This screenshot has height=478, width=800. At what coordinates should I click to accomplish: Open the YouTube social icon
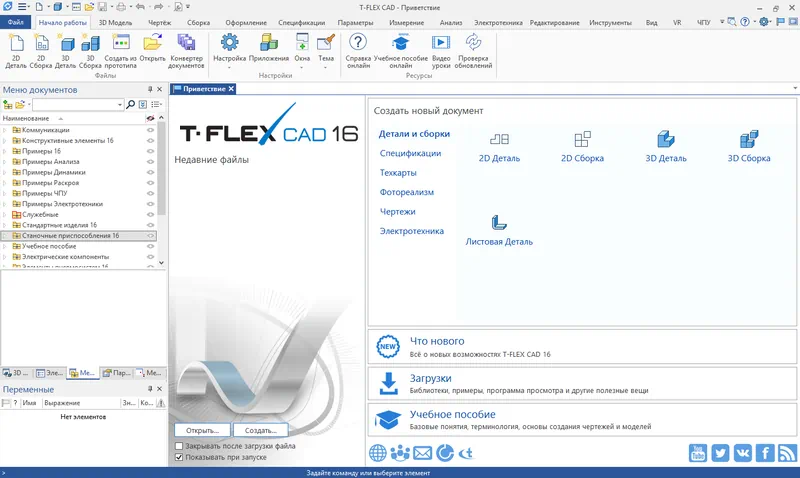(697, 452)
